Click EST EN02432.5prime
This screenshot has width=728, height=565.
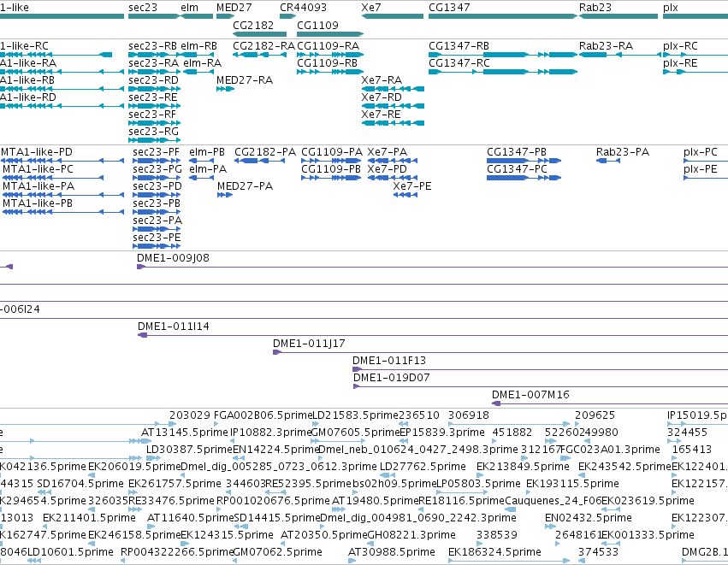[589, 518]
